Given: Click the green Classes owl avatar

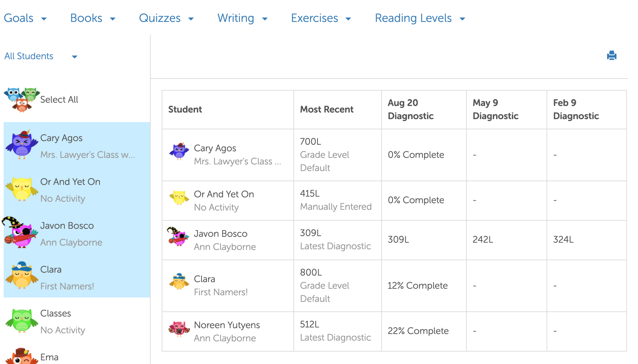Looking at the screenshot, I should tap(22, 321).
